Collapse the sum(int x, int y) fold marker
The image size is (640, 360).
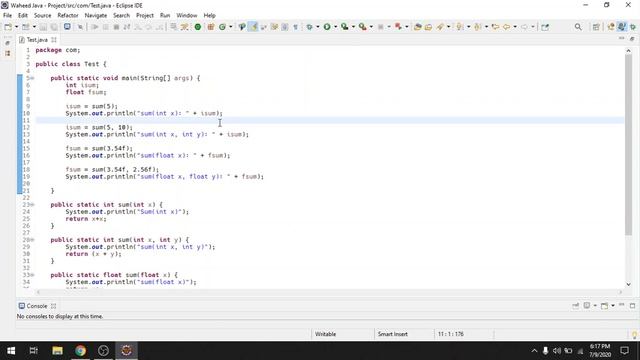click(32, 240)
